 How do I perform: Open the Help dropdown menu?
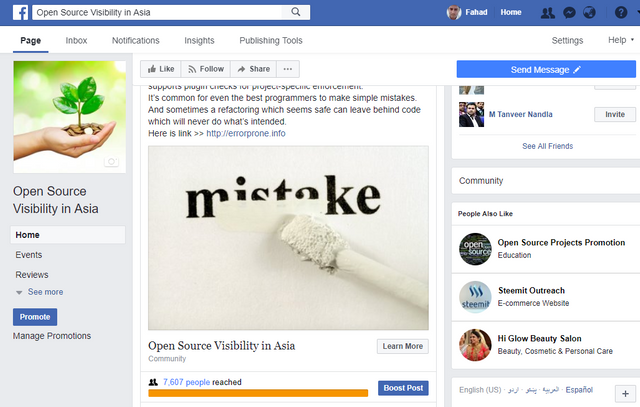pos(620,40)
